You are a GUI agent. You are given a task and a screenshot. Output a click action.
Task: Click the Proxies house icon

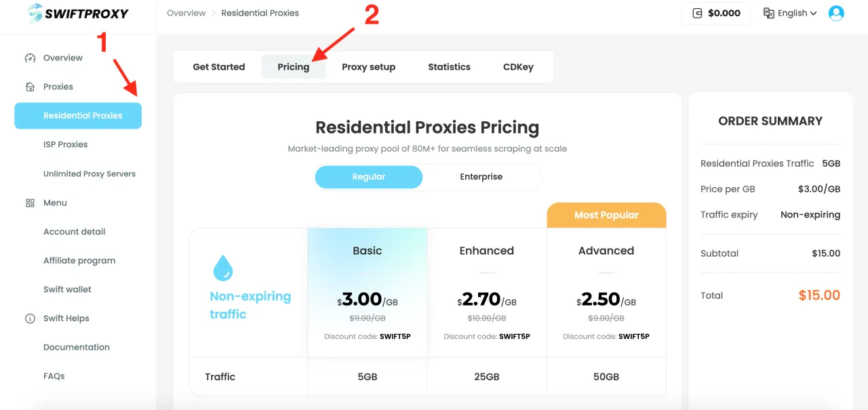30,87
